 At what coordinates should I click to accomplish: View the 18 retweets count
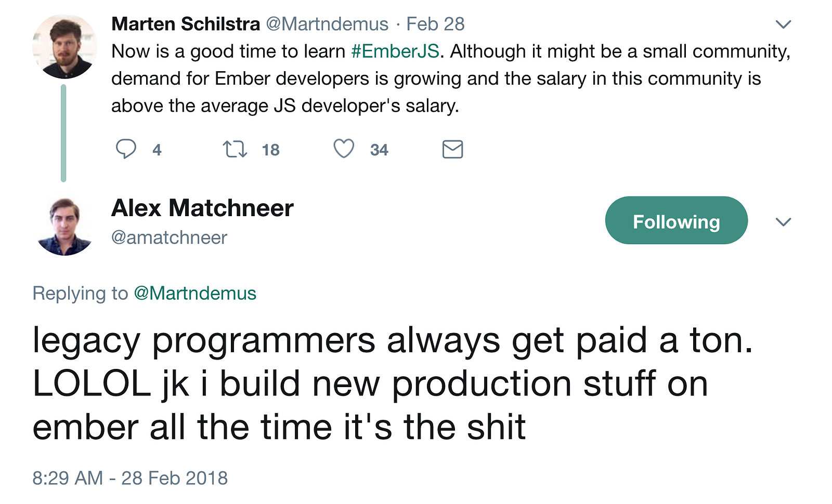(x=270, y=150)
